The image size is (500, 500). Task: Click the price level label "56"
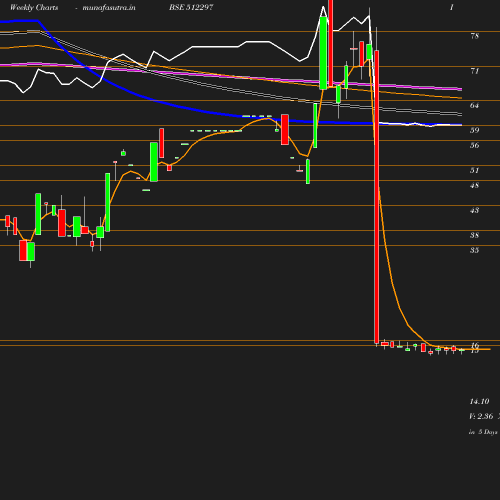click(x=475, y=145)
